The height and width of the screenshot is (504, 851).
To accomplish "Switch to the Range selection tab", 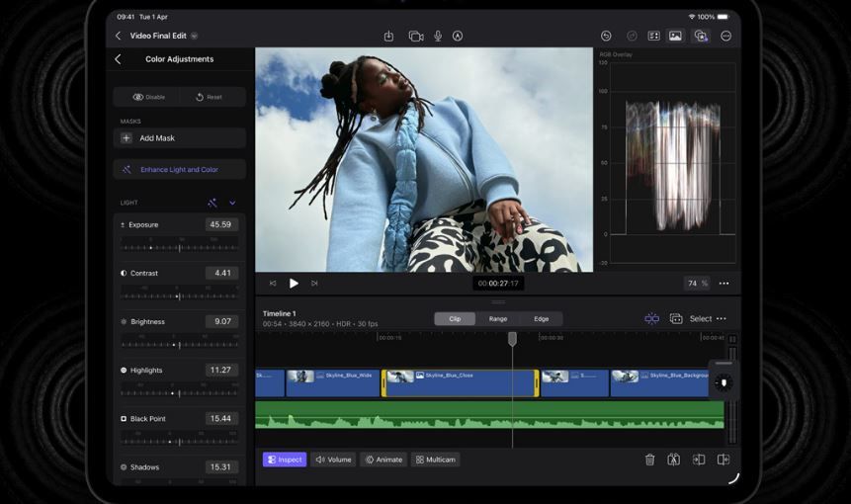I will point(498,318).
